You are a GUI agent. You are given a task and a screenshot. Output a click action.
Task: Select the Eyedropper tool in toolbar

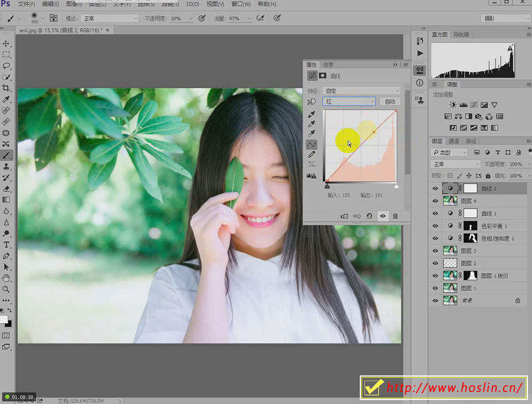click(6, 99)
